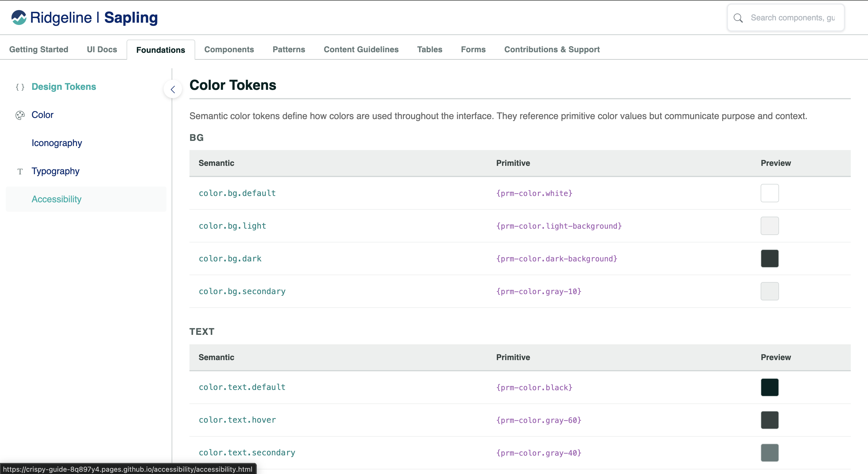Screen dimensions: 868x474
Task: Click the TEXT table Semantic header
Action: [216, 358]
